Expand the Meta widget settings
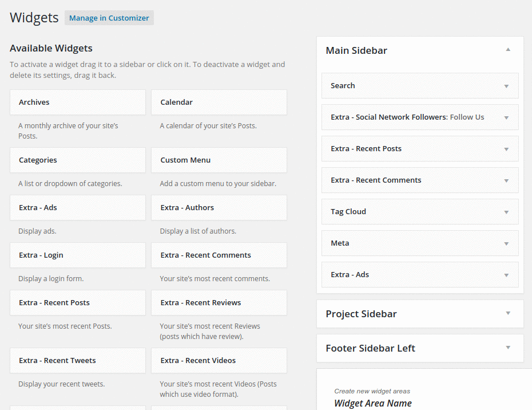The height and width of the screenshot is (410, 532). (506, 243)
